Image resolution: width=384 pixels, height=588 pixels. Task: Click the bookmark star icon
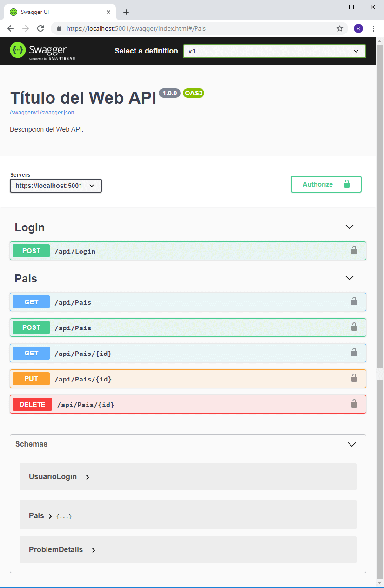tap(340, 28)
